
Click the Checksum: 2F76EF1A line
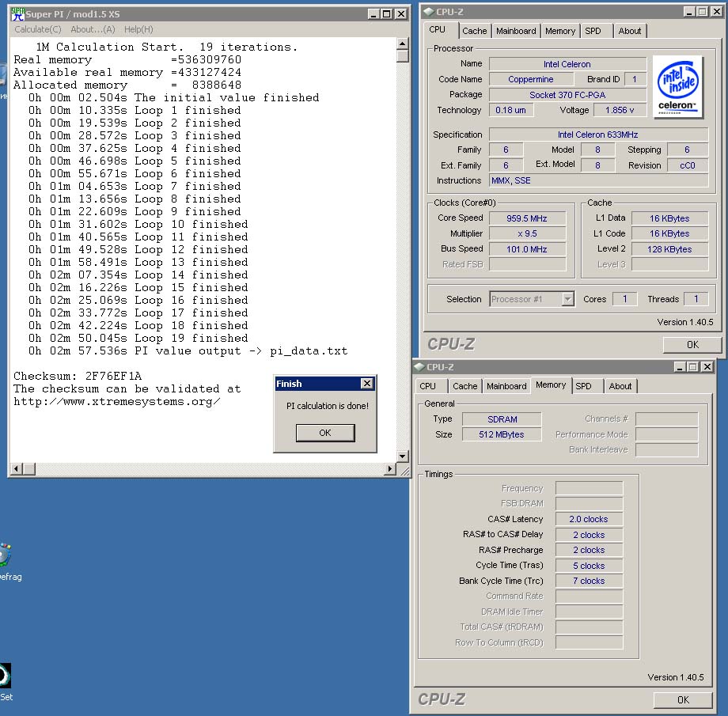pos(78,376)
